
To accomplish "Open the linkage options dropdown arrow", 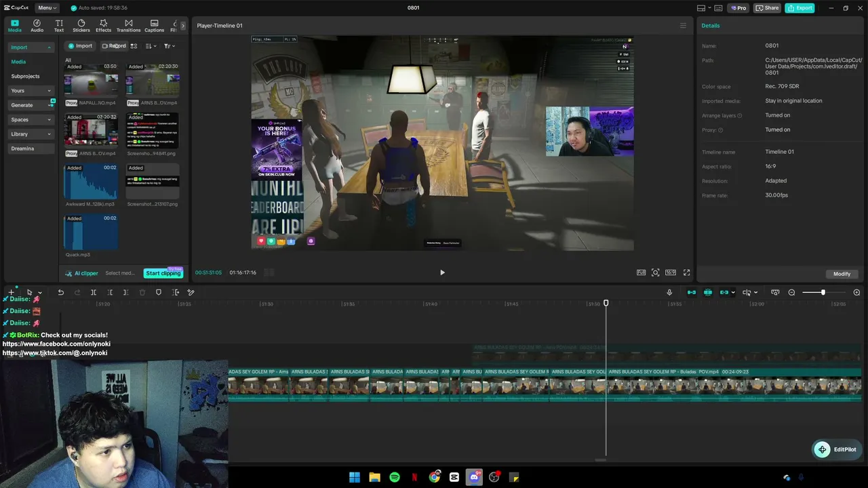I will click(x=733, y=293).
